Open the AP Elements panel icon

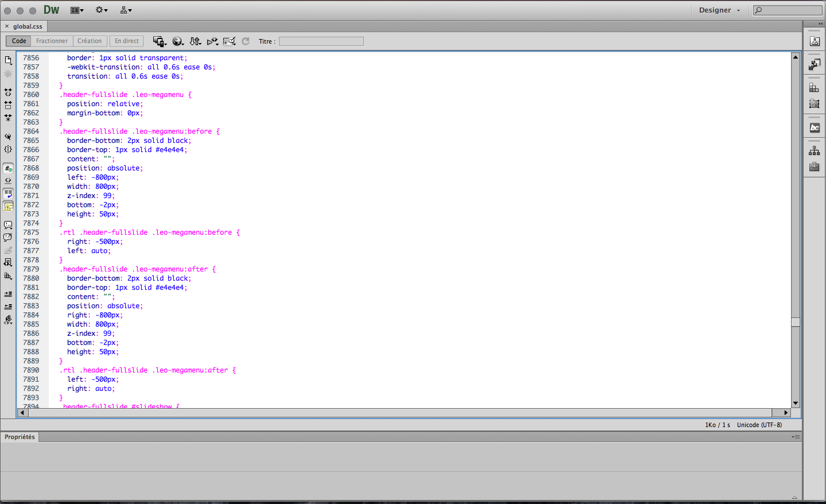[815, 104]
